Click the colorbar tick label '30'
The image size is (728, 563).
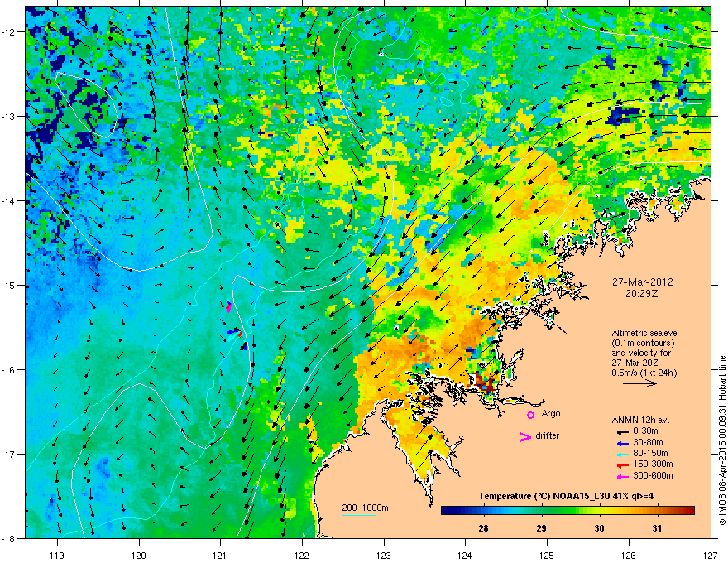600,528
